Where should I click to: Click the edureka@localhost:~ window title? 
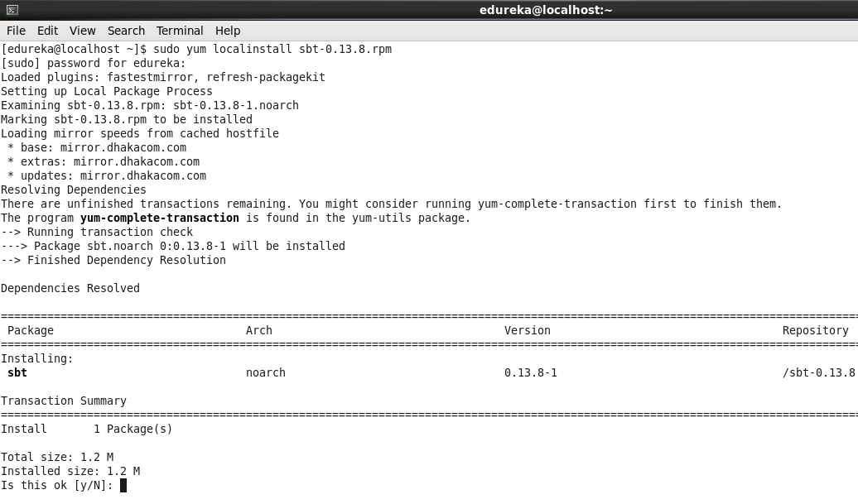pyautogui.click(x=545, y=10)
